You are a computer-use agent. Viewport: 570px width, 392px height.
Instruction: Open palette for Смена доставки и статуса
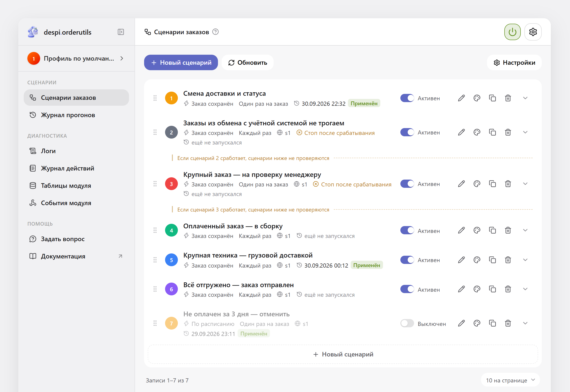click(477, 98)
